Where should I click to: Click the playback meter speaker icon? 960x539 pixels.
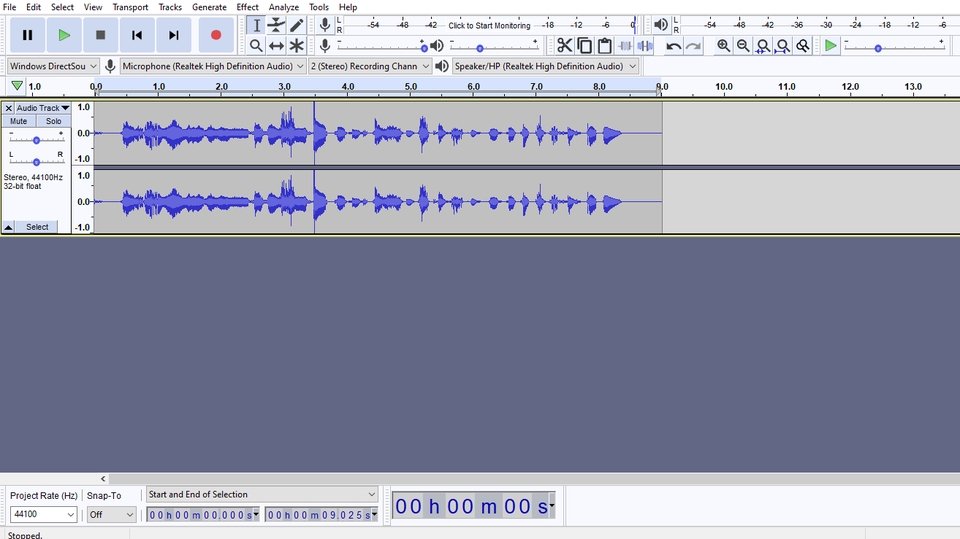pos(661,24)
